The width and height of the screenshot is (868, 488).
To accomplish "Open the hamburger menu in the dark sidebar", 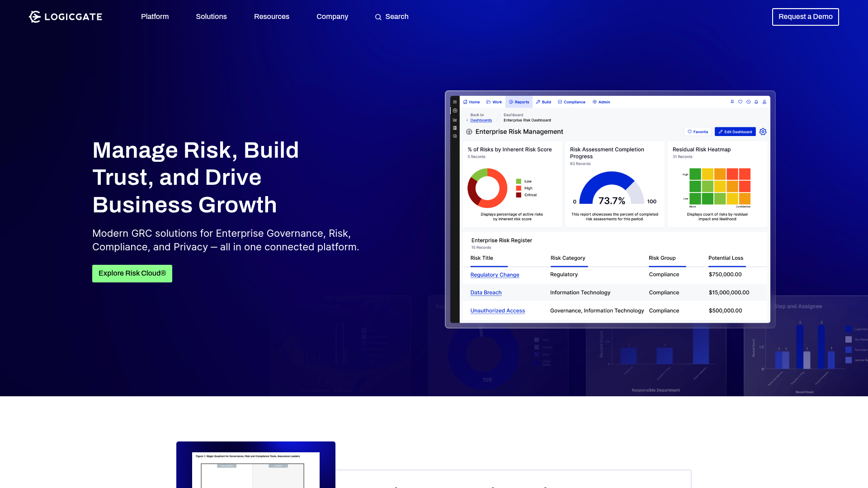I will tap(455, 102).
